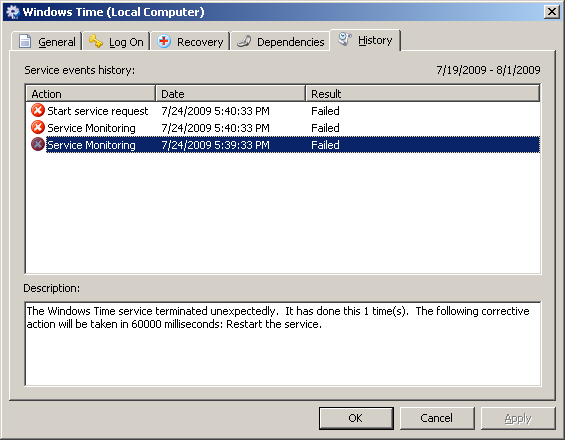Viewport: 568px width, 443px height.
Task: Sort events by the Date column header
Action: pyautogui.click(x=230, y=94)
